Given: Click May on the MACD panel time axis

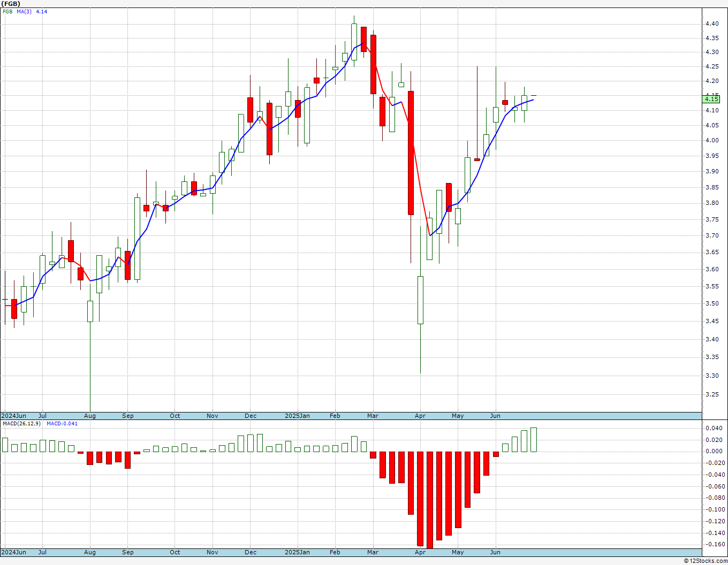Looking at the screenshot, I should (458, 552).
